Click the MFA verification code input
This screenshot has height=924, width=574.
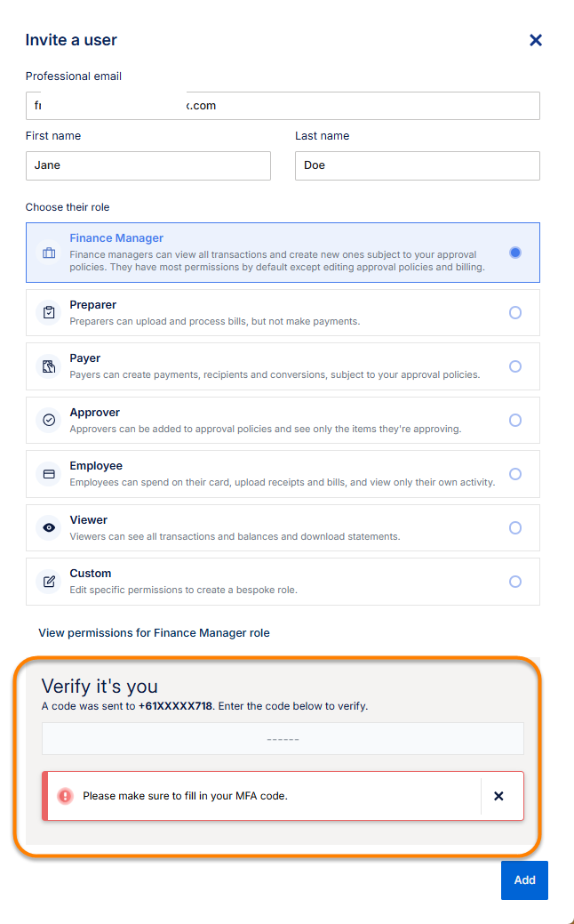point(283,739)
